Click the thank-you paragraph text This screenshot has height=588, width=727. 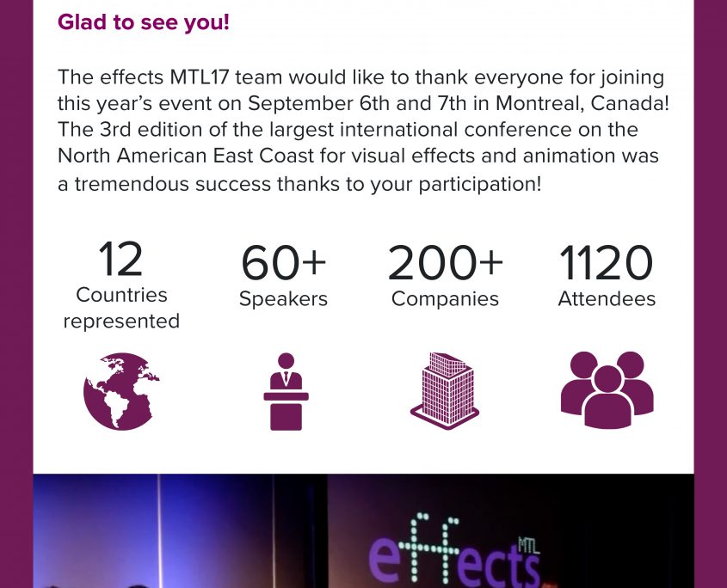[x=363, y=130]
